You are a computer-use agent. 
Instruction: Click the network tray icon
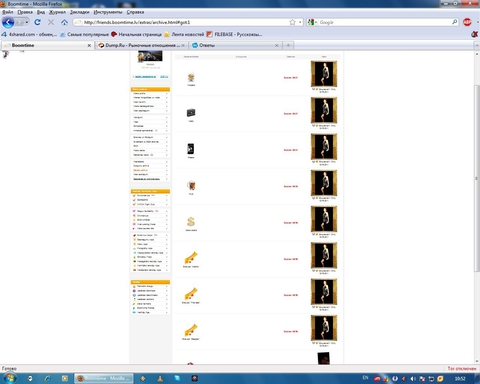coord(431,379)
